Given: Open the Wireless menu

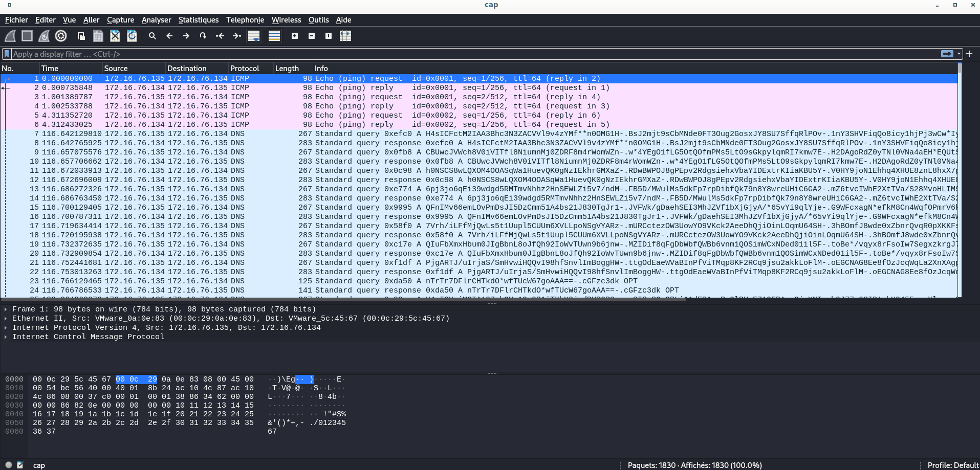Looking at the screenshot, I should point(287,20).
